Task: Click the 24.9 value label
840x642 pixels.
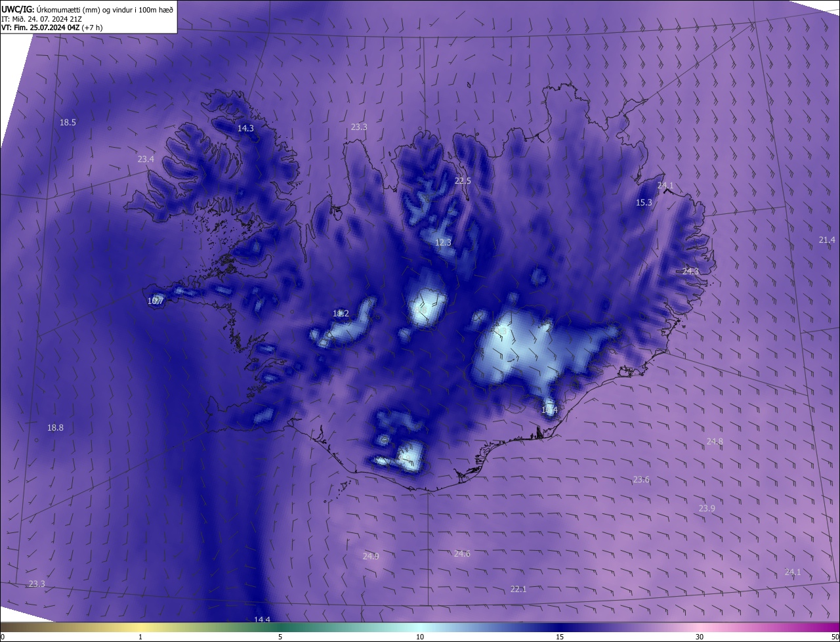Action: point(371,557)
